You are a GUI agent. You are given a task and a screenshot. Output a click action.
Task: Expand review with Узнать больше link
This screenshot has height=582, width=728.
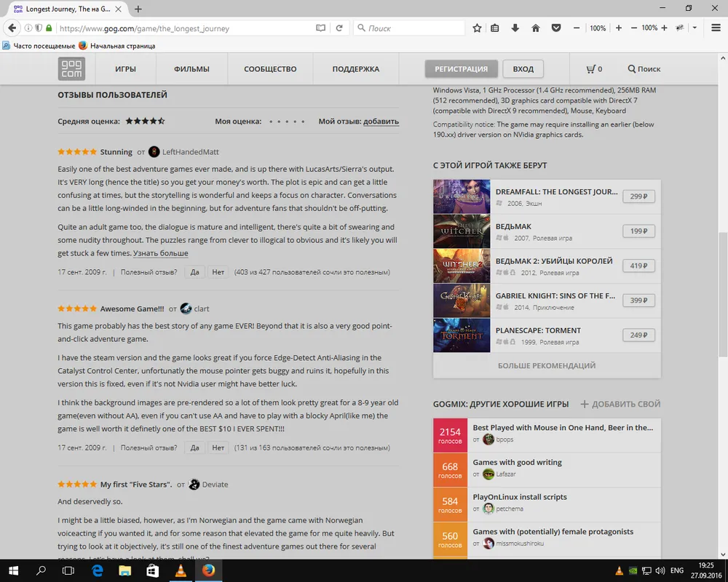click(161, 253)
